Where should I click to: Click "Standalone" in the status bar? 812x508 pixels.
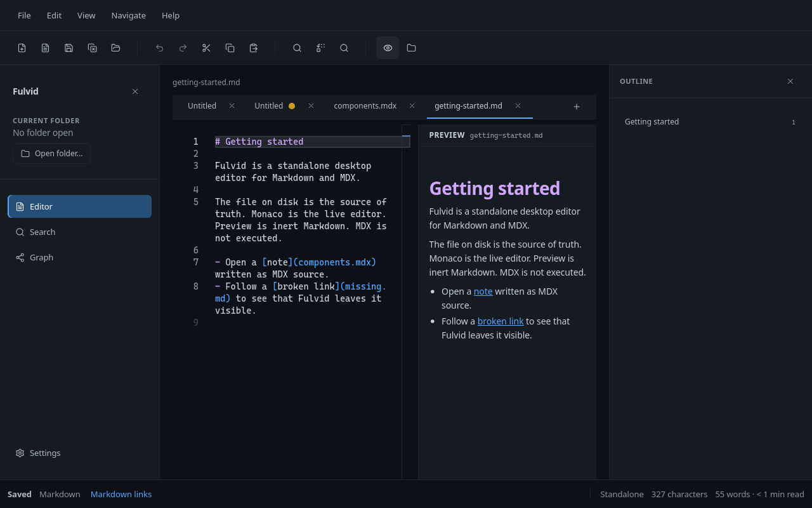(x=622, y=494)
